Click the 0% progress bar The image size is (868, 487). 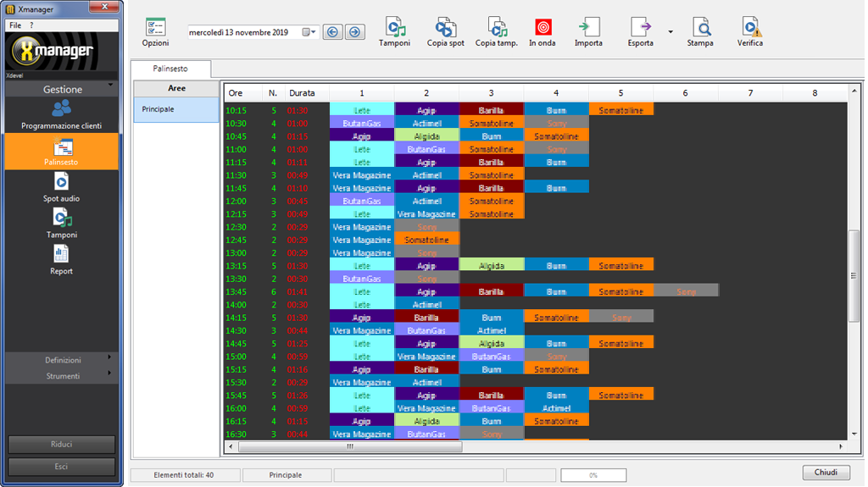point(593,475)
